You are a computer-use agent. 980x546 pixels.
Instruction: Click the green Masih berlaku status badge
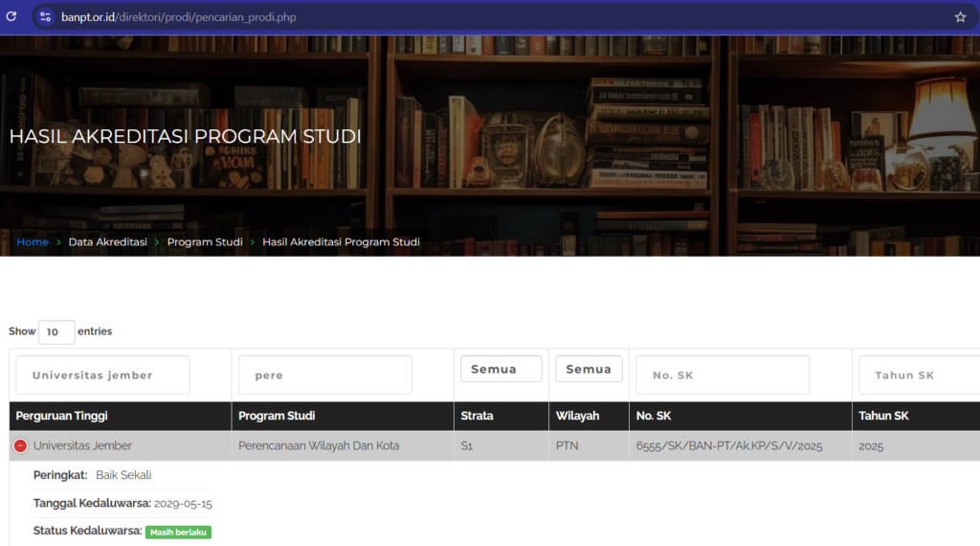pyautogui.click(x=178, y=533)
